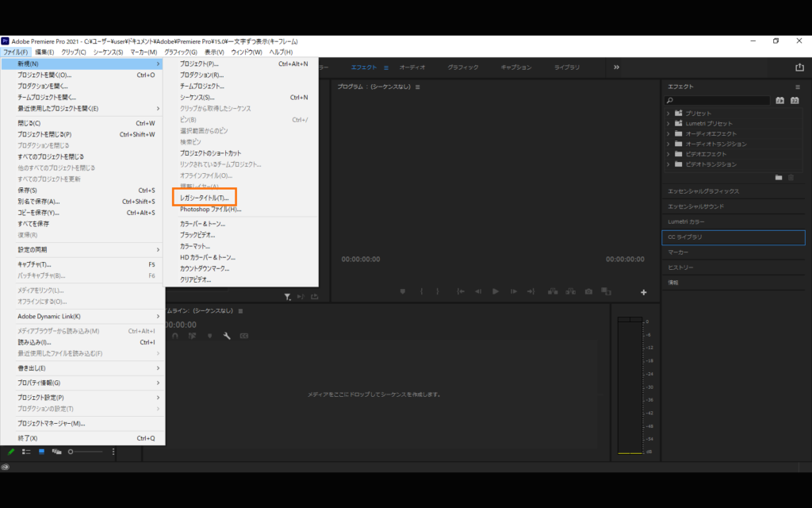Screen dimensions: 812x508
Task: Click the Lift icon in Program monitor
Action: click(x=553, y=291)
